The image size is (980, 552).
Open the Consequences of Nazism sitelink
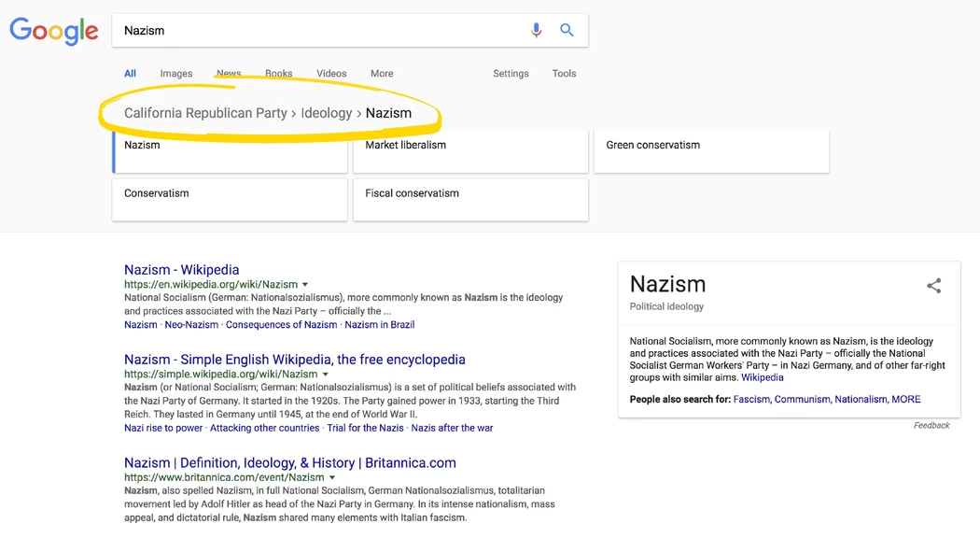tap(281, 324)
